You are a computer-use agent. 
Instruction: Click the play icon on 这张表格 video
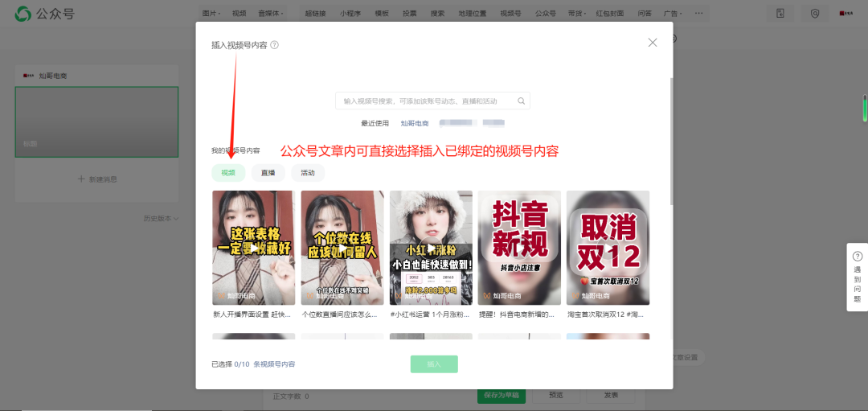pos(253,249)
